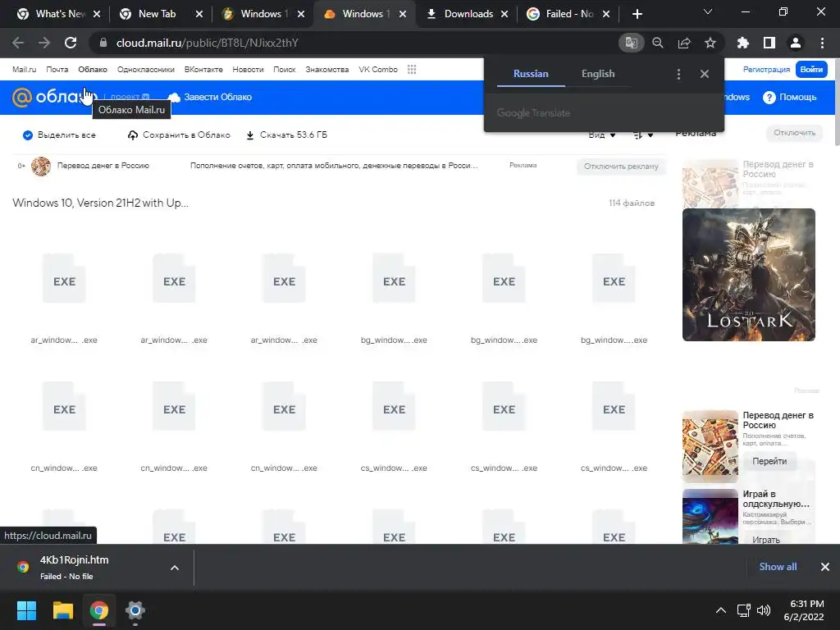
Task: Close the downloads shelf
Action: (825, 567)
